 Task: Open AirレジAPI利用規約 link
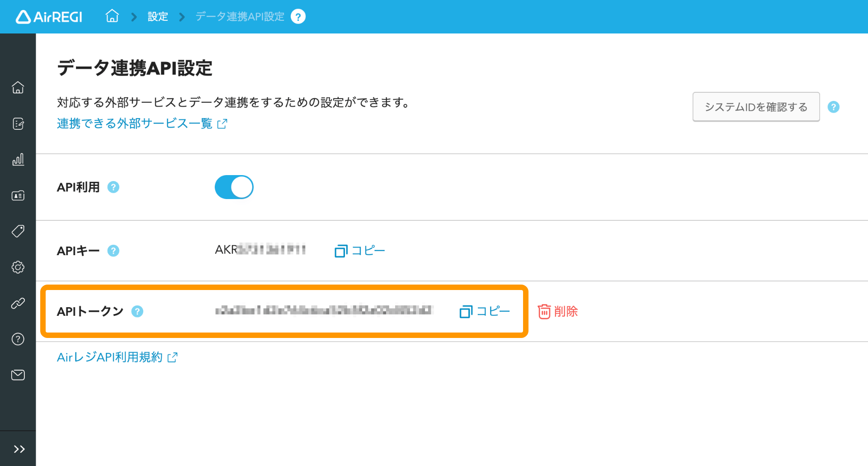click(x=117, y=357)
